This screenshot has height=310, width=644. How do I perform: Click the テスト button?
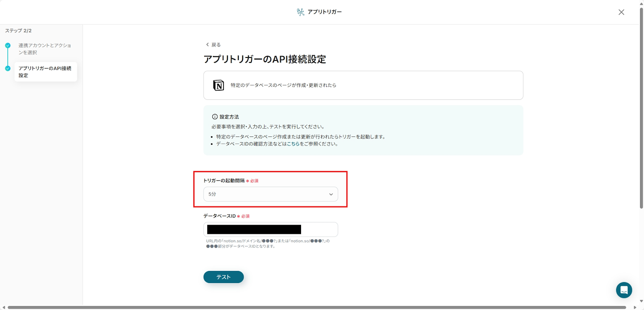pos(223,277)
